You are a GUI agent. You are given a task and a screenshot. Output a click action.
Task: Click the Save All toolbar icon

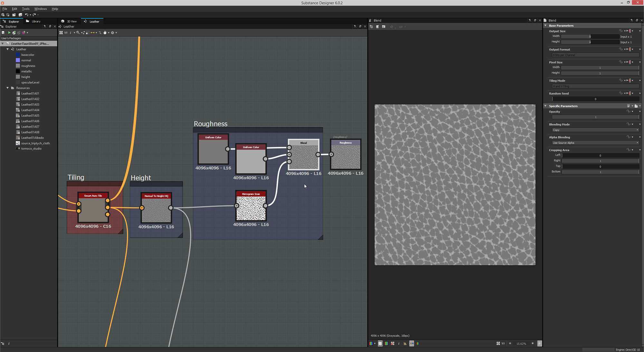[20, 14]
